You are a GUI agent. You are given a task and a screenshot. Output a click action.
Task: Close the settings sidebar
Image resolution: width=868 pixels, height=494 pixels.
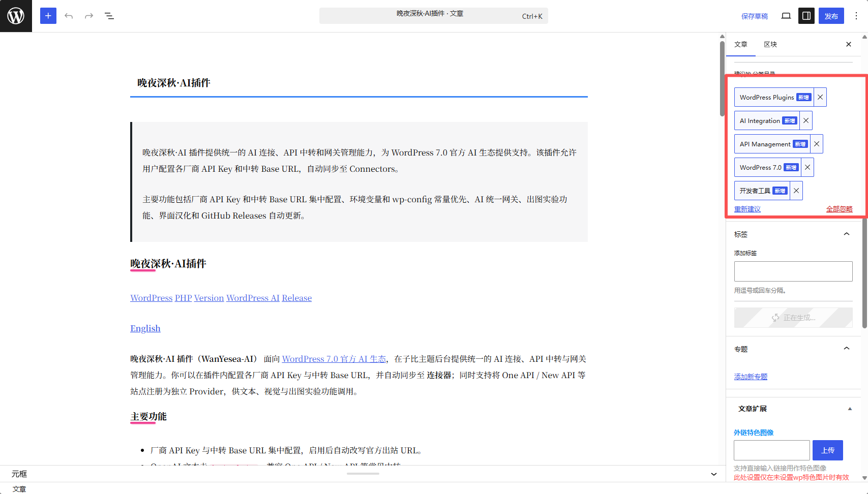point(849,44)
